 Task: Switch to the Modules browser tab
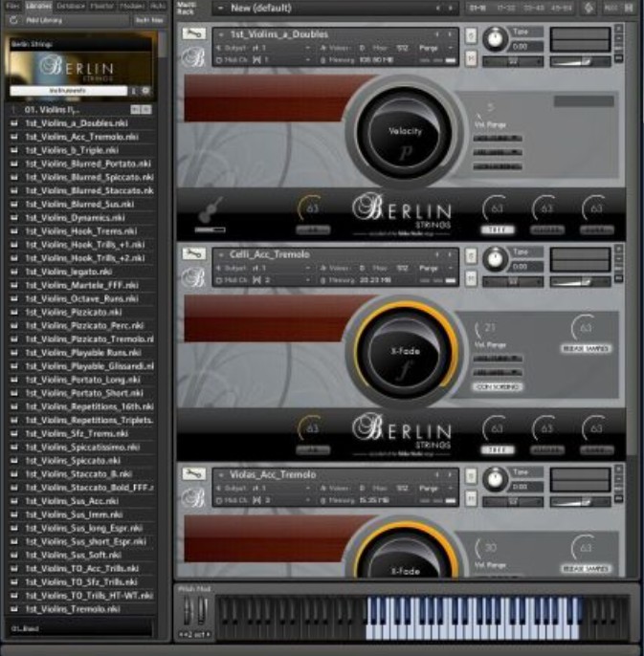132,6
